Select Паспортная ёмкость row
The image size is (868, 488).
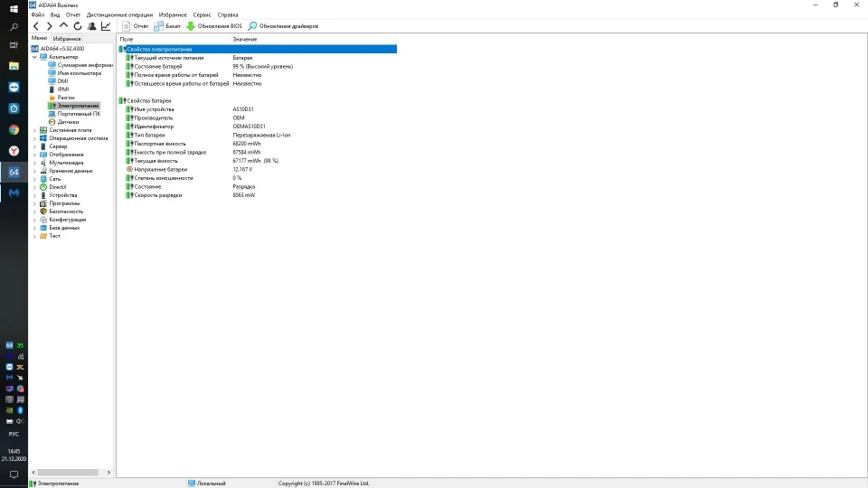click(x=258, y=144)
